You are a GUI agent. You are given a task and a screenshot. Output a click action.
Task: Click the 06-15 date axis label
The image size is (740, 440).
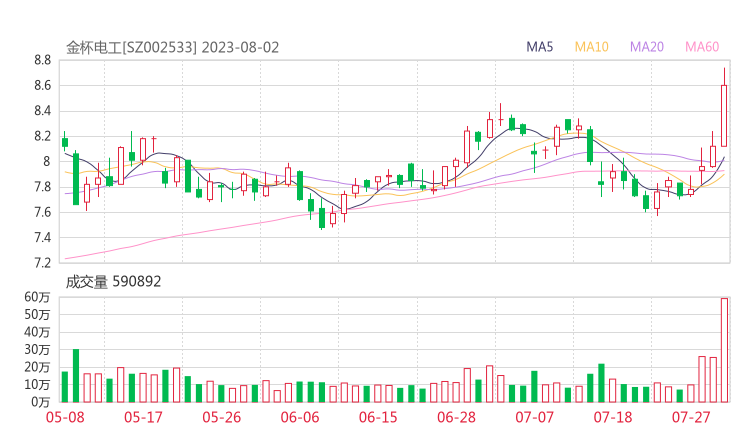(378, 417)
